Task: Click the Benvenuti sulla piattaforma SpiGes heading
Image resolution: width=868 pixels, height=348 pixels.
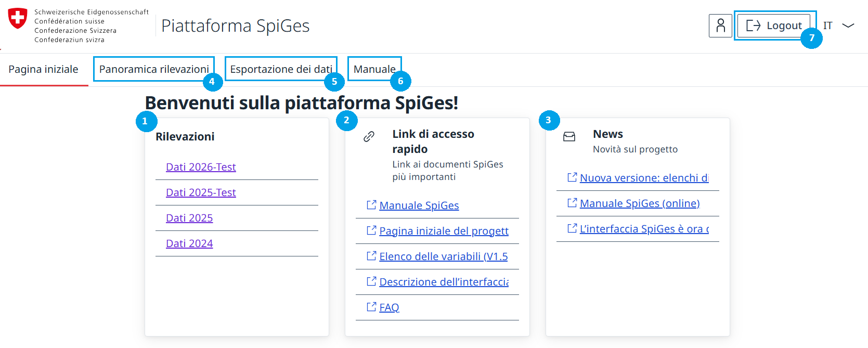Action: [302, 103]
